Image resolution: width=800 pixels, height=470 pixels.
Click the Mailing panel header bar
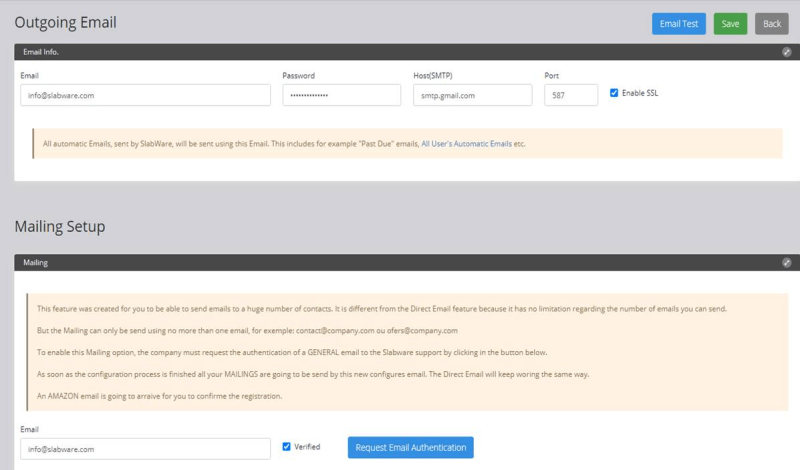point(407,263)
